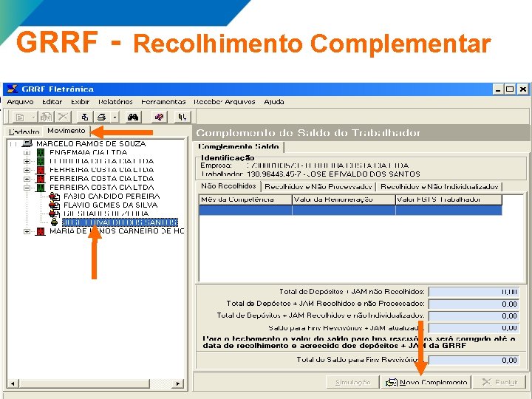Expand the MARIA DE RAMOS CARNEIRO node
Screen dimensions: 532x399
(x=27, y=231)
